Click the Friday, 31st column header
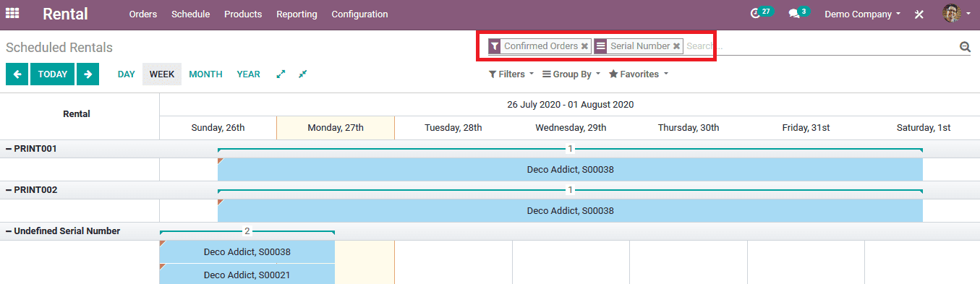 click(806, 128)
